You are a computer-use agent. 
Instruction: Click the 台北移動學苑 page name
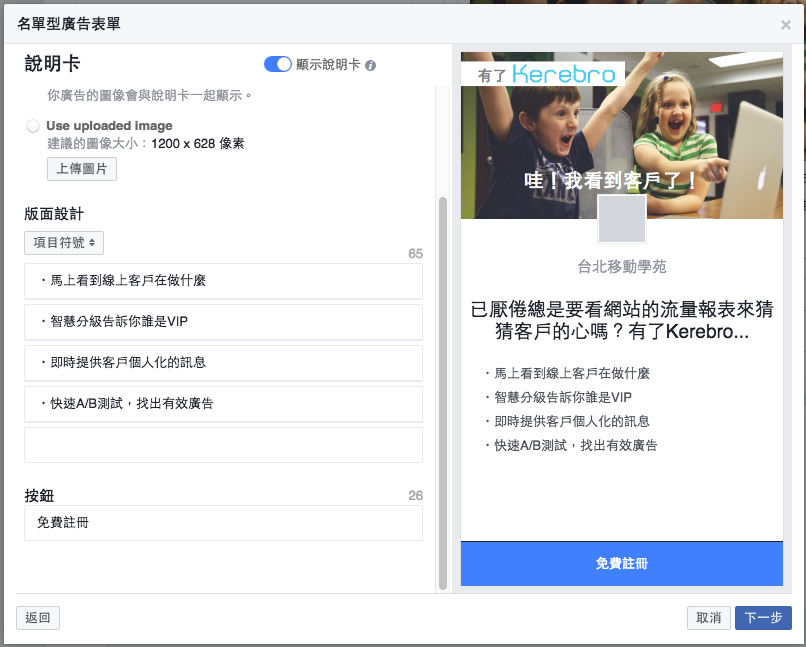click(622, 267)
